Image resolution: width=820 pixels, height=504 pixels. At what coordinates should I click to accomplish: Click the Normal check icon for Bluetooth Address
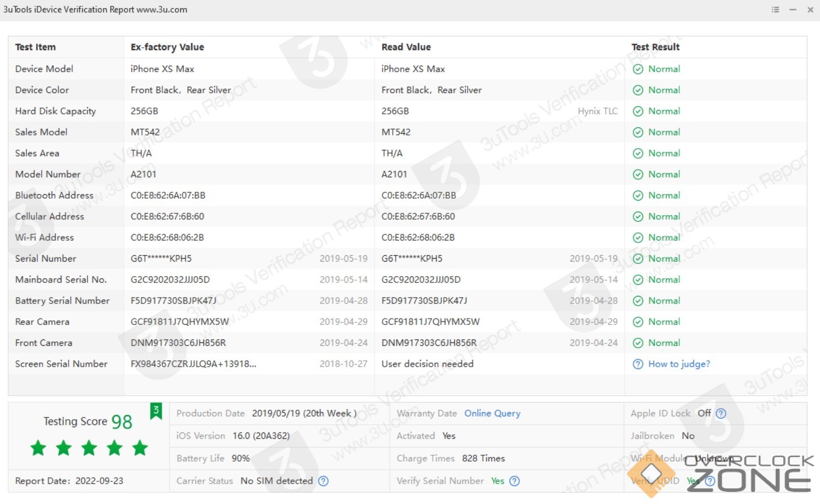(x=638, y=195)
